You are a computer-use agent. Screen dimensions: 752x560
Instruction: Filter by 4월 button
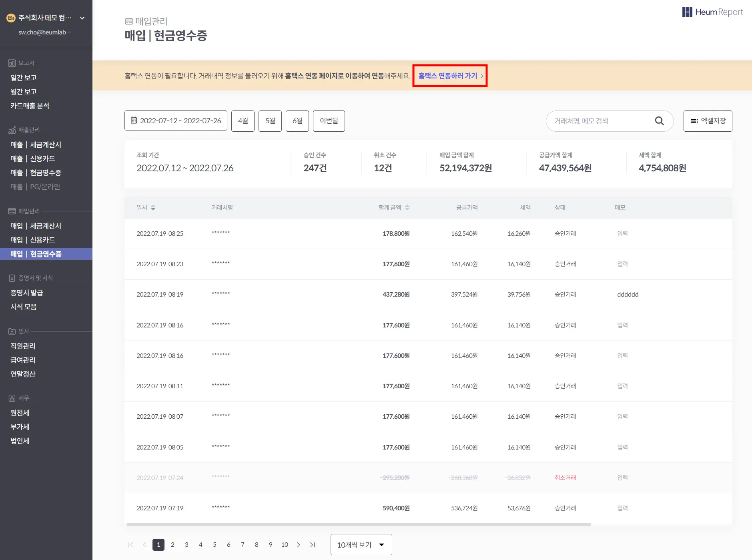[243, 121]
